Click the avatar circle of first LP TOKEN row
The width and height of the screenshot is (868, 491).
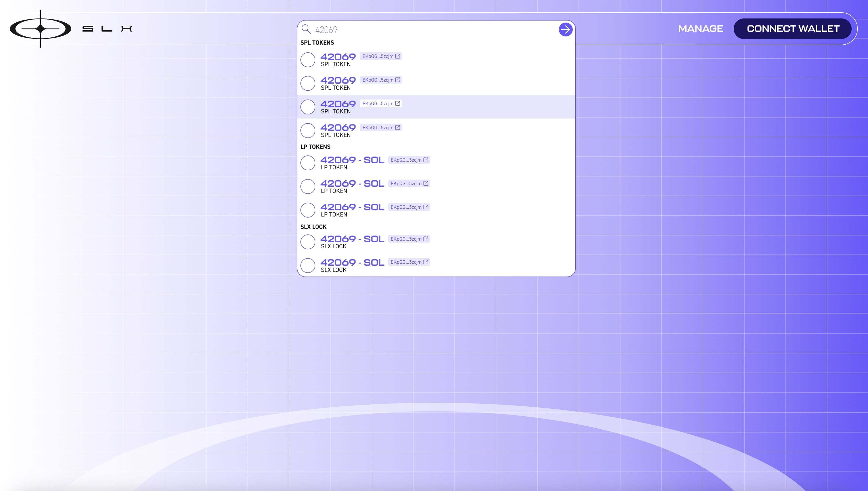click(x=308, y=163)
